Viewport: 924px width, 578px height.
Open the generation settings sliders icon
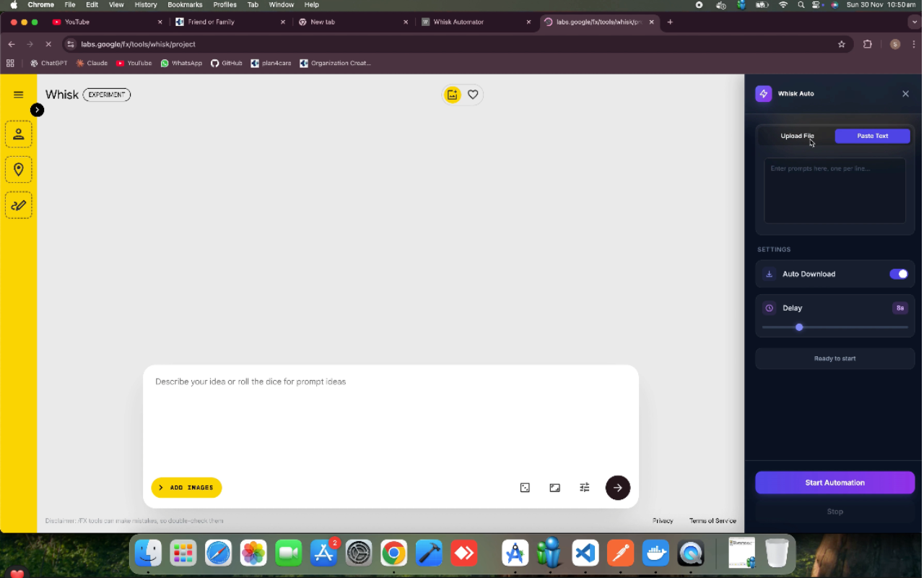tap(584, 488)
